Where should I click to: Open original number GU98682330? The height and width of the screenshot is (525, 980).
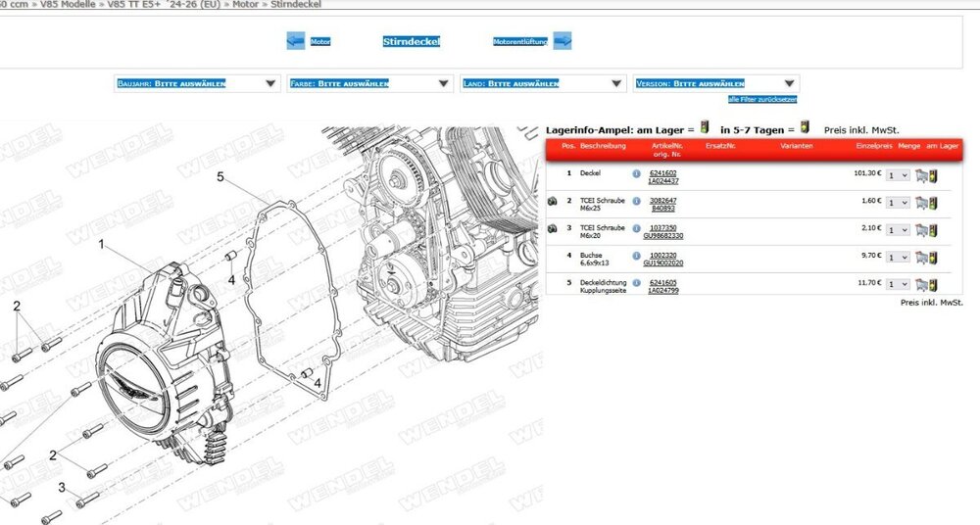pyautogui.click(x=663, y=236)
